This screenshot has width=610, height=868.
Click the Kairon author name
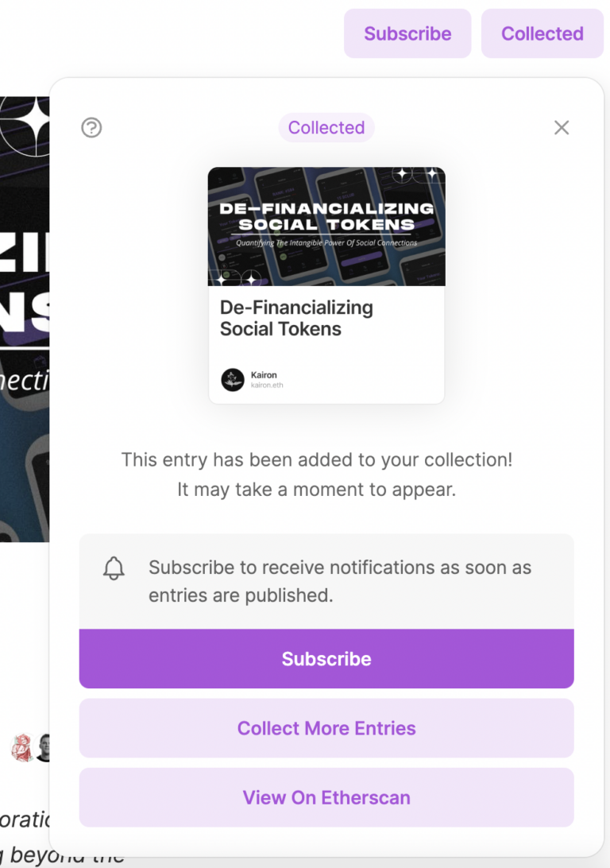(x=264, y=374)
